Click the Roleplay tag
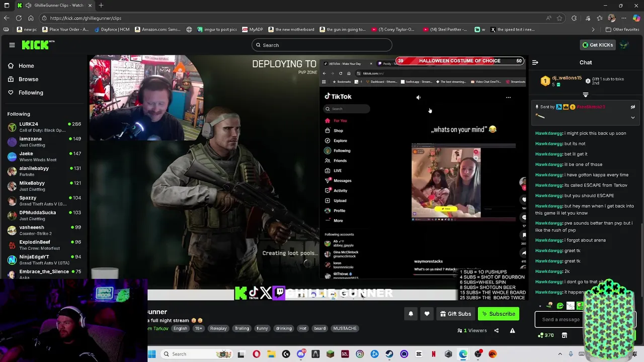Screen dimensions: 644x362 (218, 328)
